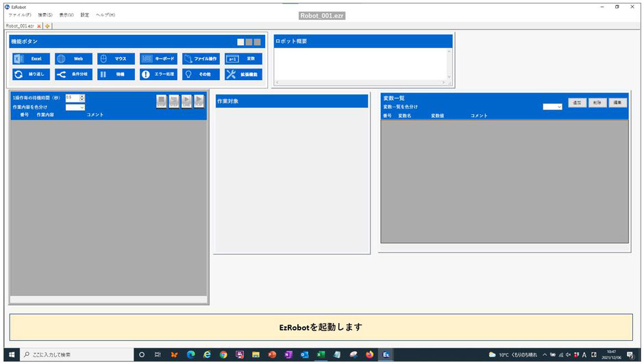Select the マウス (mouse) function button
This screenshot has height=364, width=644.
116,59
